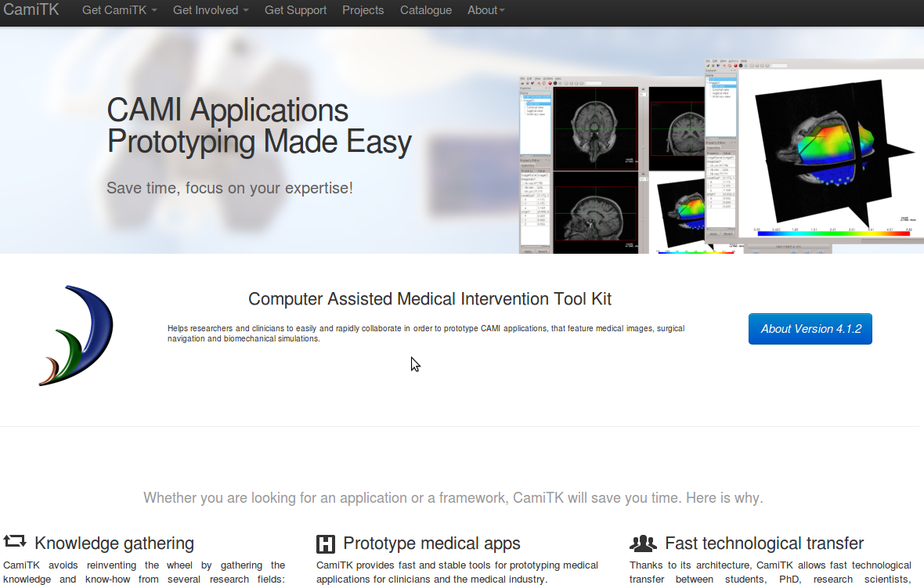Click the CamiTK brand link
The height and width of the screenshot is (585, 924).
31,10
